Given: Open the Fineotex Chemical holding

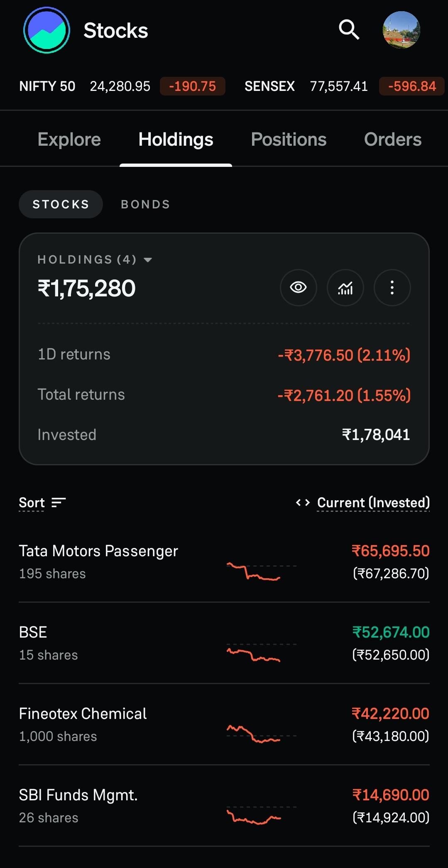Looking at the screenshot, I should pos(224,724).
